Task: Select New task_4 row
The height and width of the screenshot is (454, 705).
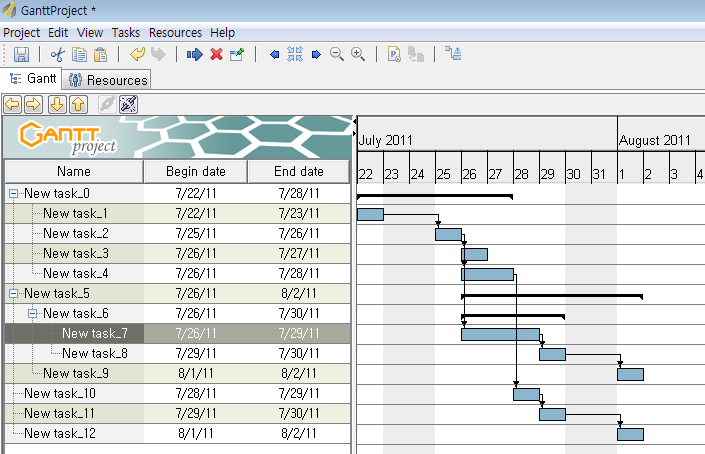Action: coord(178,273)
